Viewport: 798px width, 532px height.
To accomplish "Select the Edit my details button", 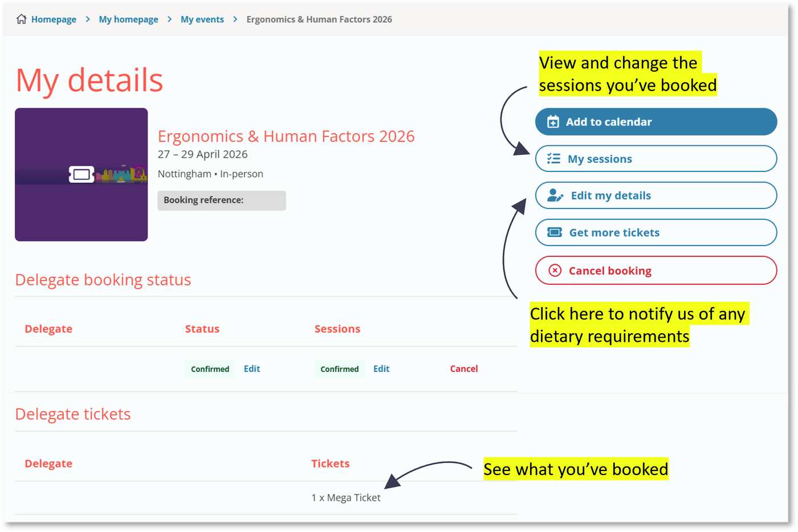I will point(655,195).
